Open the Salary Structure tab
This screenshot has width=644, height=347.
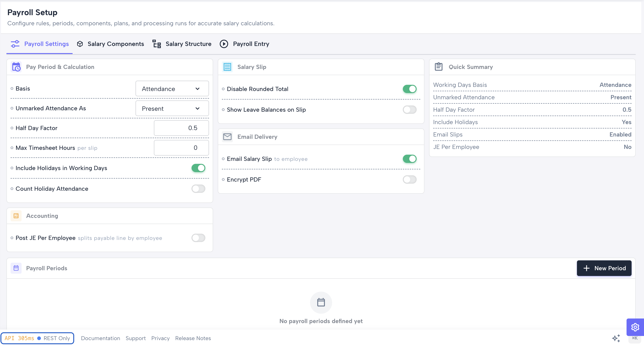182,44
